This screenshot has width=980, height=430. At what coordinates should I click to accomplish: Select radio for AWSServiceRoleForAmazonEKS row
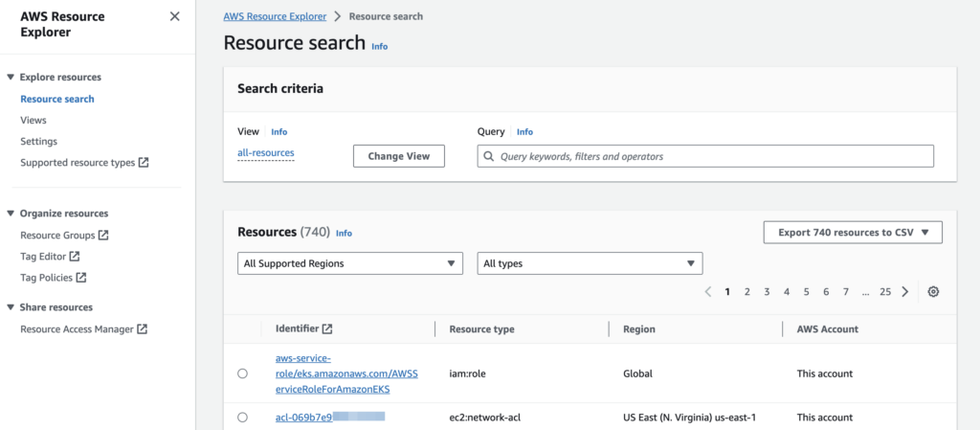(x=242, y=373)
